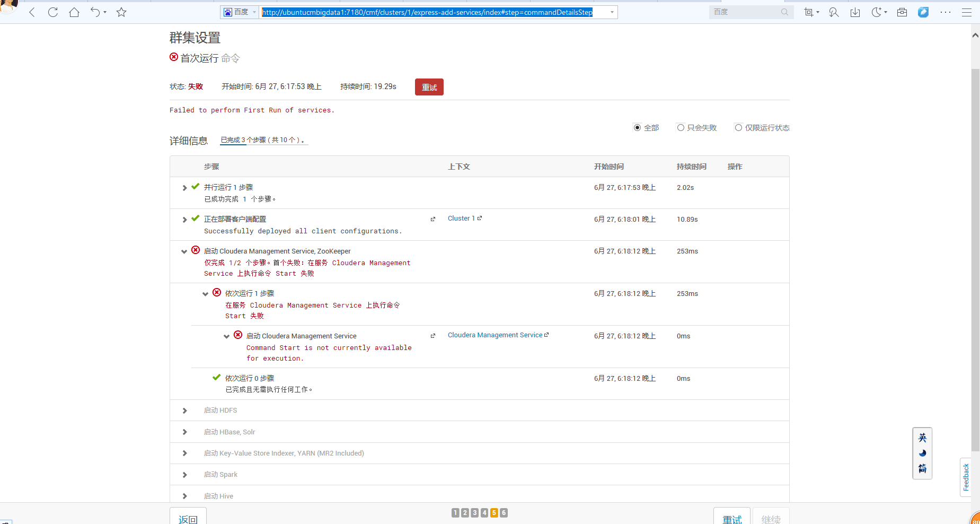The height and width of the screenshot is (524, 980).
Task: Expand the 启动 Spark step
Action: pos(184,475)
